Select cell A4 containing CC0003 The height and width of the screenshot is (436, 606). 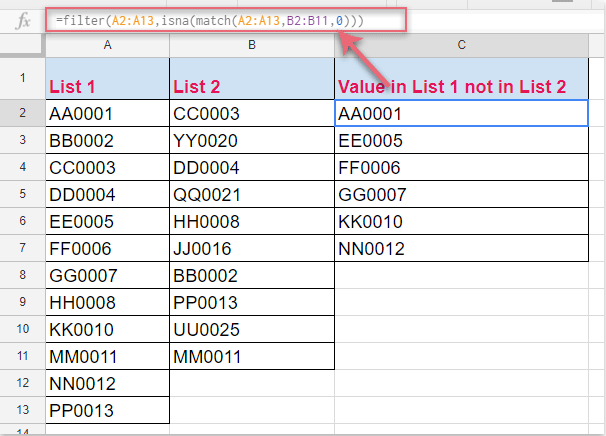click(107, 167)
